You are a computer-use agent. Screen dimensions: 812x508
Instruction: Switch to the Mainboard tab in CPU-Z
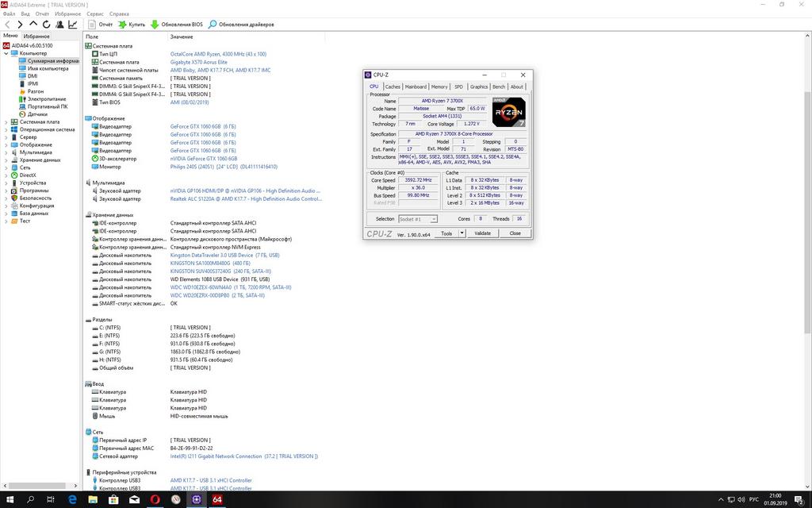pos(416,87)
